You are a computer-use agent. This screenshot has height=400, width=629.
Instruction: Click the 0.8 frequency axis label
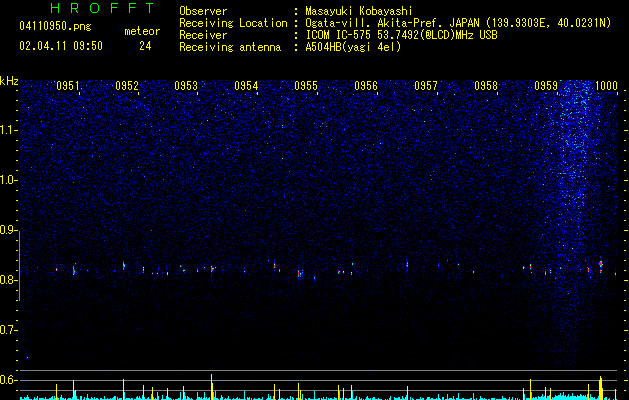8,280
